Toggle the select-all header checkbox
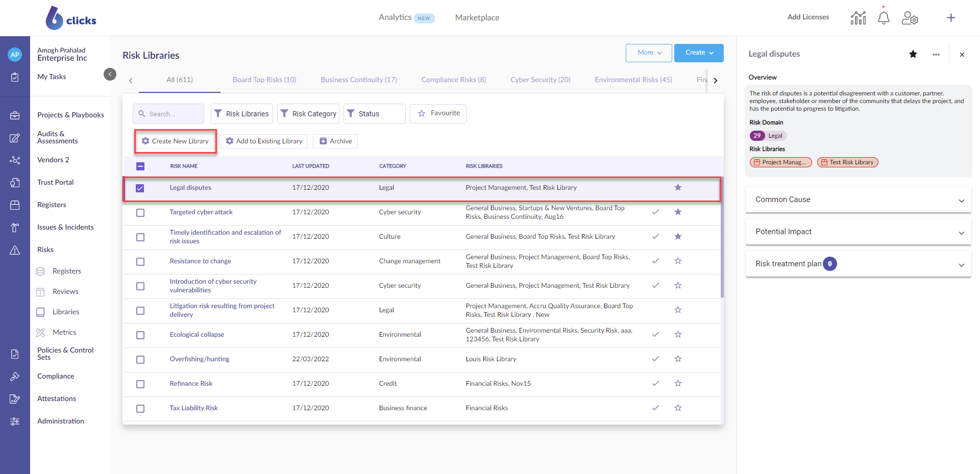The width and height of the screenshot is (980, 474). [x=140, y=166]
